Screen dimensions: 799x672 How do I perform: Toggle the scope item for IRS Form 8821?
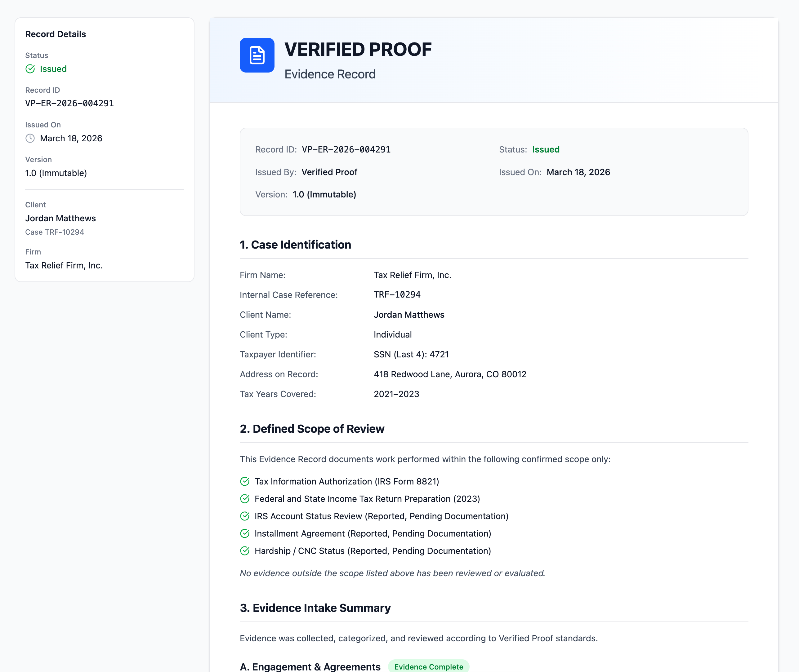[x=346, y=481]
